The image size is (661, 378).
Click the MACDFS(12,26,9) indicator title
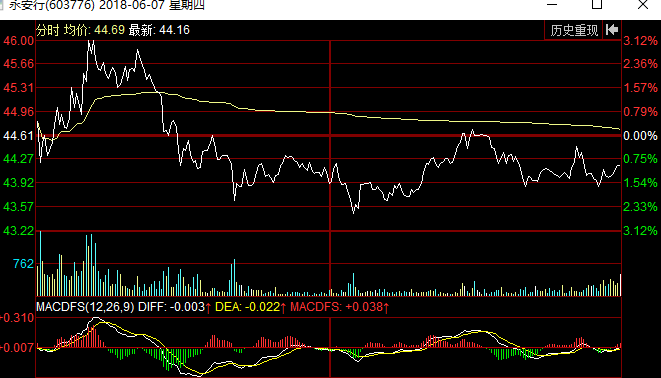point(85,307)
